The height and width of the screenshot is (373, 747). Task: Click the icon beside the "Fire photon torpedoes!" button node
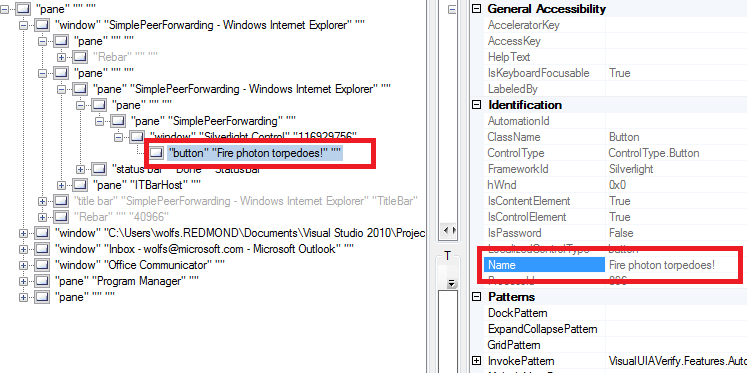156,153
